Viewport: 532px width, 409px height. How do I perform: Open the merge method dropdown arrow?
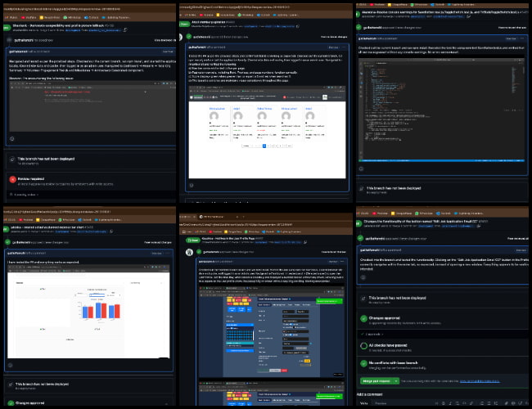(396, 381)
